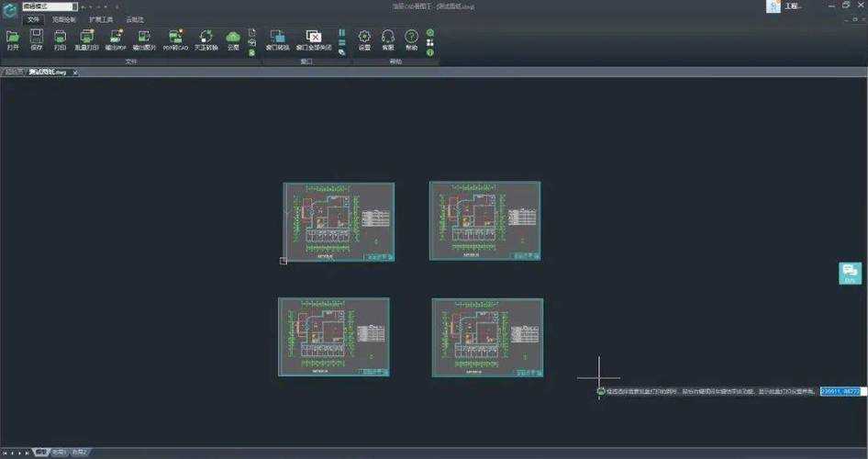The width and height of the screenshot is (868, 459).
Task: Launch the PDF to CAD converter
Action: click(175, 37)
